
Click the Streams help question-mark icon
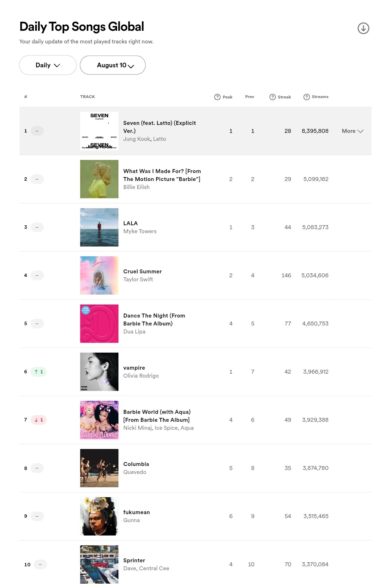(307, 97)
